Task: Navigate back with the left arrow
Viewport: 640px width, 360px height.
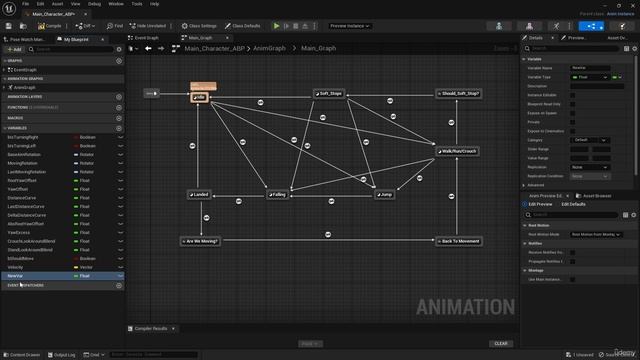Action: tap(148, 49)
